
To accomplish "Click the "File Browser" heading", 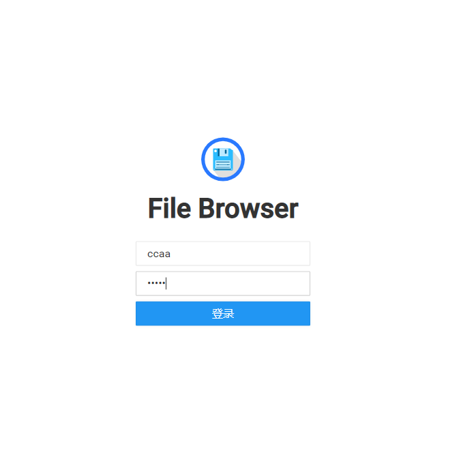I will pyautogui.click(x=223, y=208).
